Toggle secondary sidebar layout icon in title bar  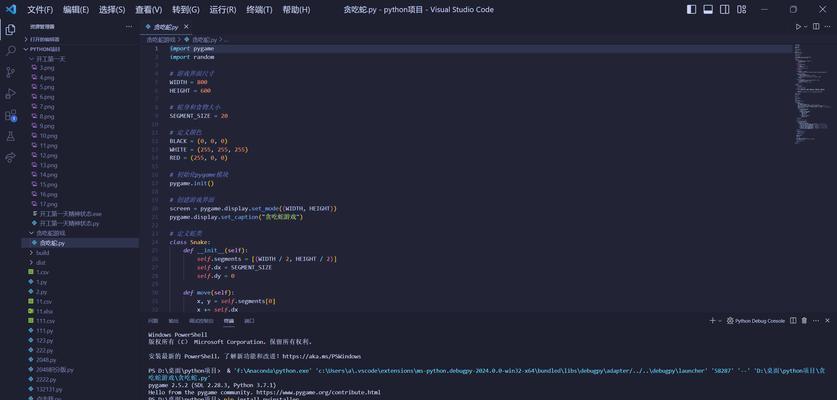[724, 10]
